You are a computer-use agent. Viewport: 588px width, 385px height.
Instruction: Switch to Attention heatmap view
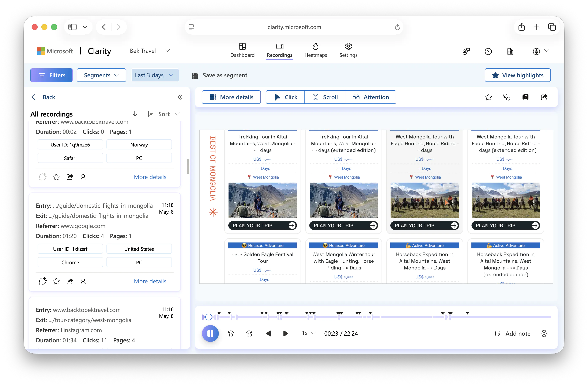click(370, 97)
